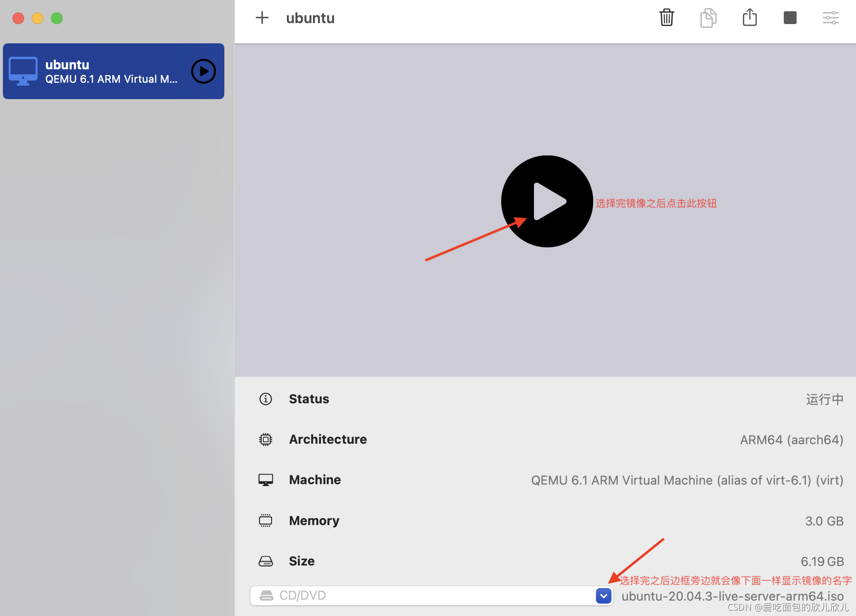Click the CD/DVD drive field
Screen dimensions: 856x616
click(431, 596)
